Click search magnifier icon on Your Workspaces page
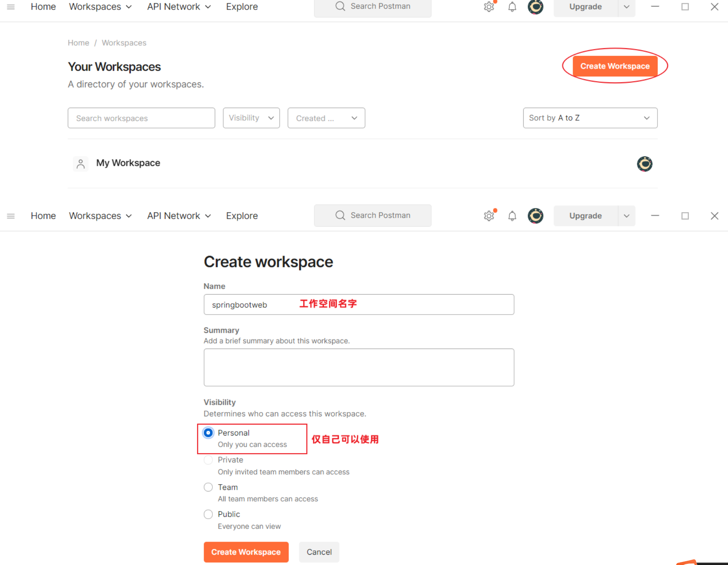 (340, 6)
